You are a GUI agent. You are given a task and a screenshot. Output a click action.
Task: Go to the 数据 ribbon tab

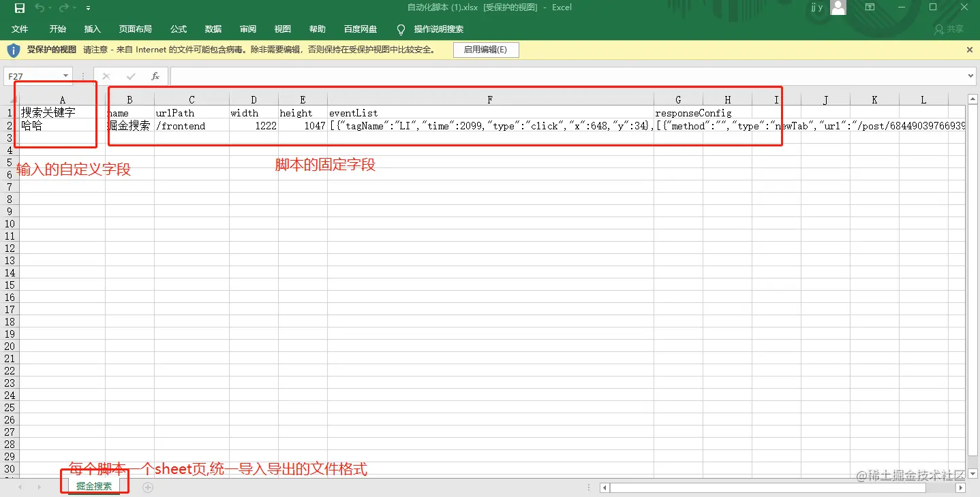(x=213, y=29)
